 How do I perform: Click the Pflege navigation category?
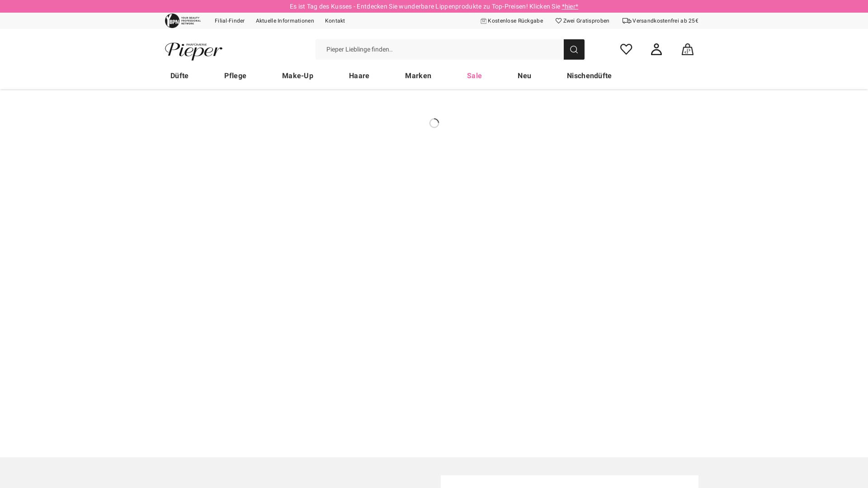[235, 75]
